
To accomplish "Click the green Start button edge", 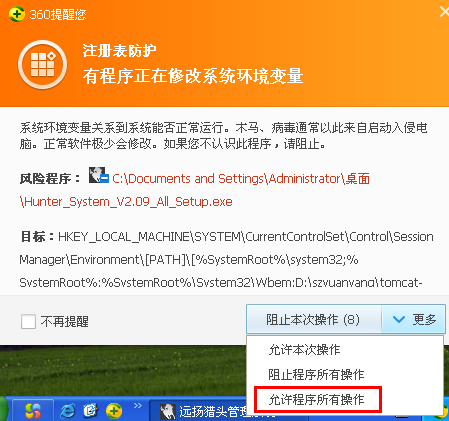I will click(3, 409).
